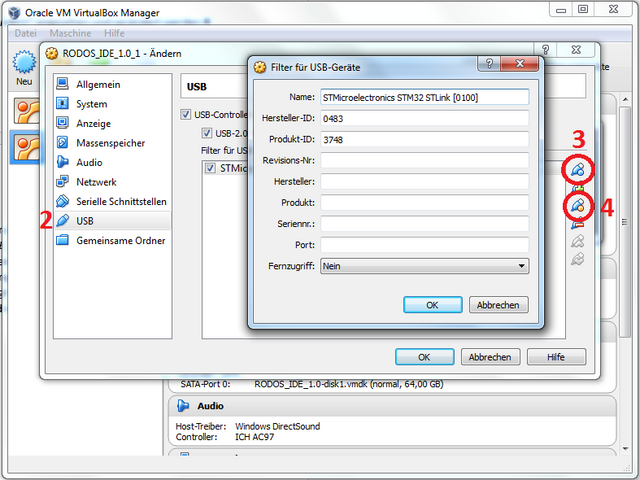Click the edit USB filter icon
Viewport: 640px width, 480px height.
(x=578, y=206)
